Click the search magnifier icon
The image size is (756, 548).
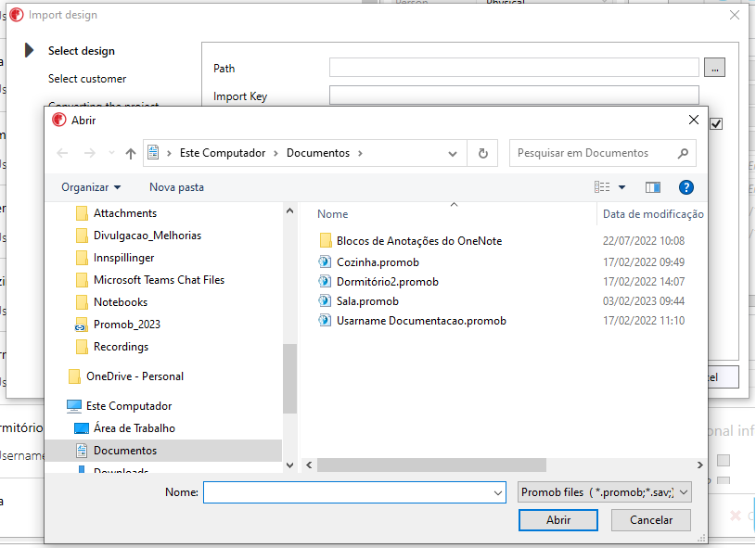click(683, 153)
